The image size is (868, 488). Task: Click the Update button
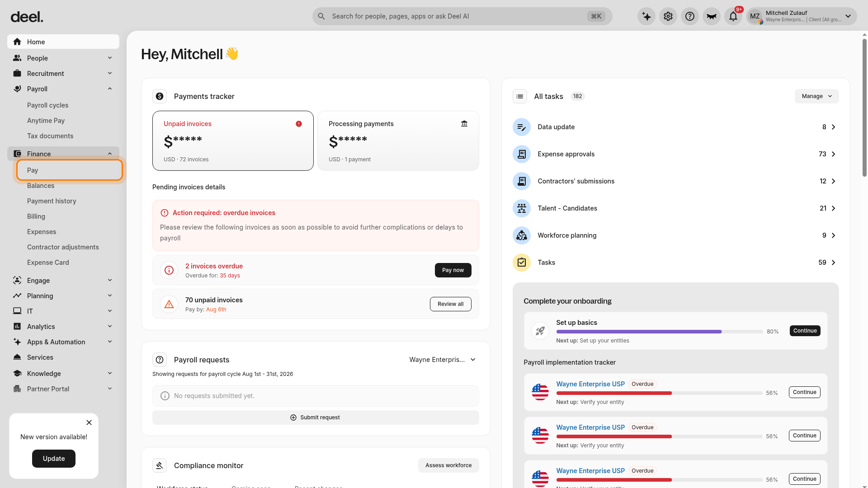[x=54, y=459]
